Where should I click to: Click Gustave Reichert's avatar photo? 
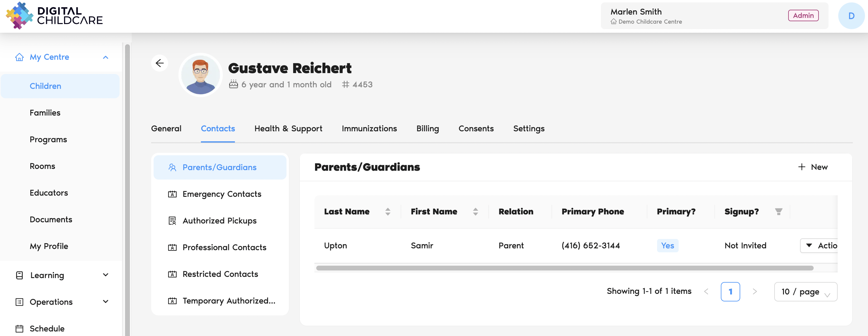[x=201, y=75]
